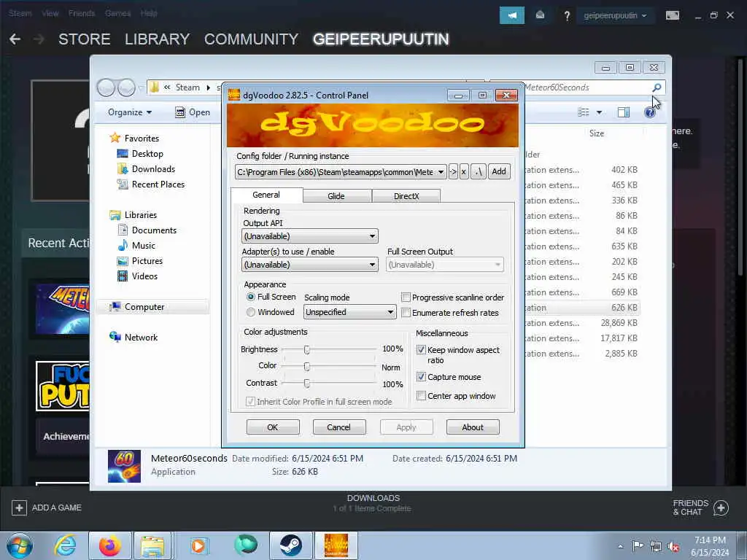
Task: Click the Add config folder button
Action: pyautogui.click(x=499, y=171)
